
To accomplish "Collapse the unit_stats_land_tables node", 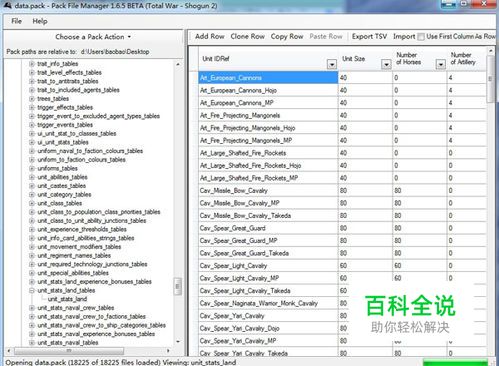I will click(32, 290).
